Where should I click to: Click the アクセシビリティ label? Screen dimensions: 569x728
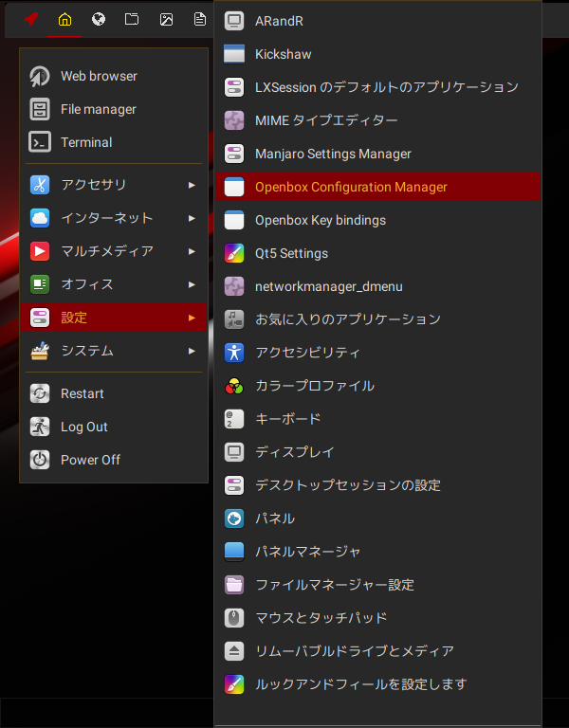pos(307,353)
